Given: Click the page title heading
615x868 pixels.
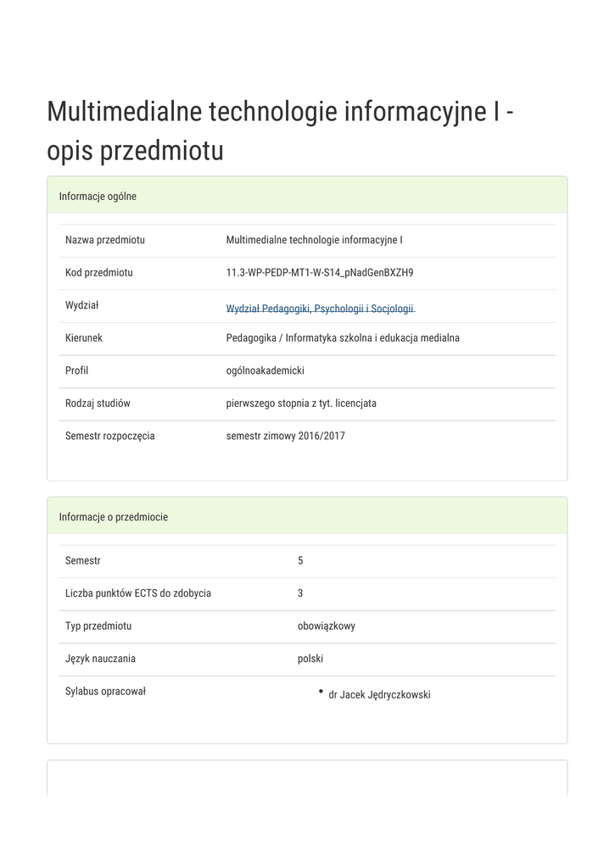Looking at the screenshot, I should [x=280, y=131].
